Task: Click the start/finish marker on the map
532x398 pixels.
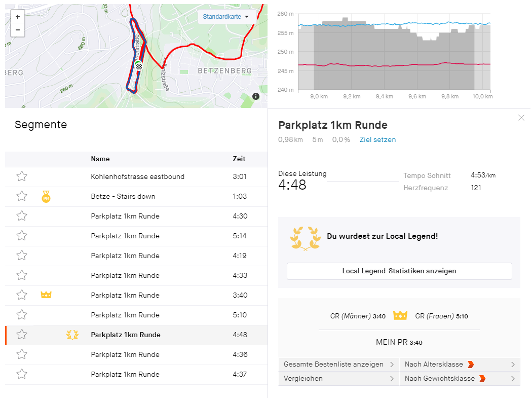Action: [138, 65]
